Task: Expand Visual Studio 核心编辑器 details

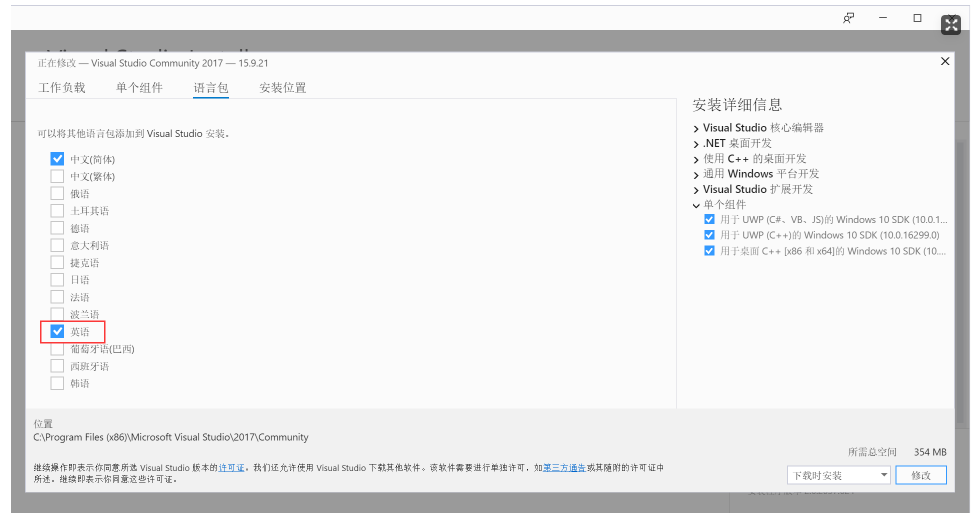Action: [696, 128]
